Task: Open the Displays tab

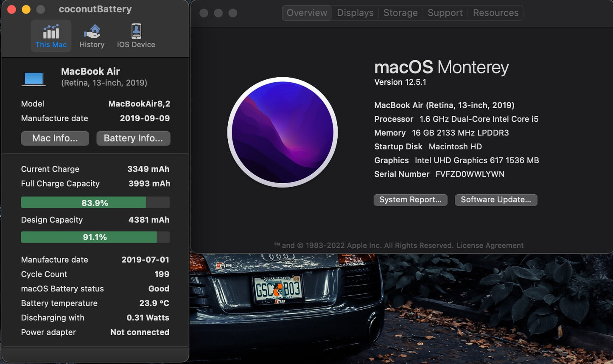Action: [355, 13]
